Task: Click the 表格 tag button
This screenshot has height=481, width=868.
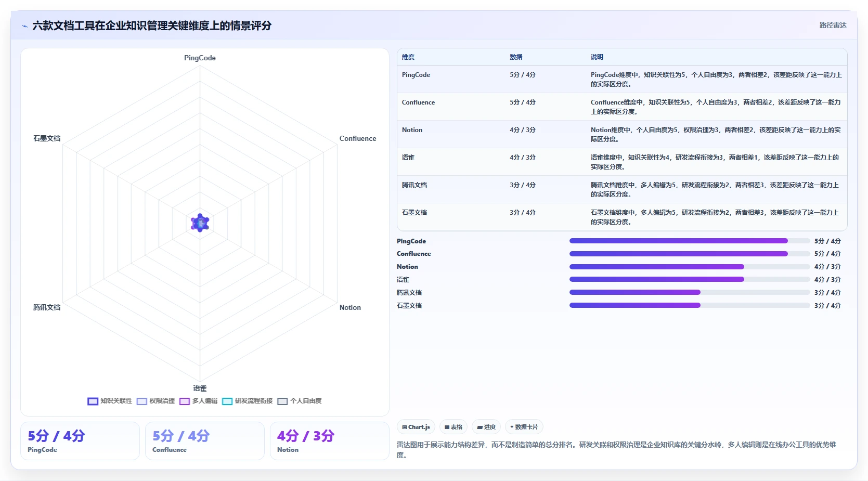Action: [454, 427]
